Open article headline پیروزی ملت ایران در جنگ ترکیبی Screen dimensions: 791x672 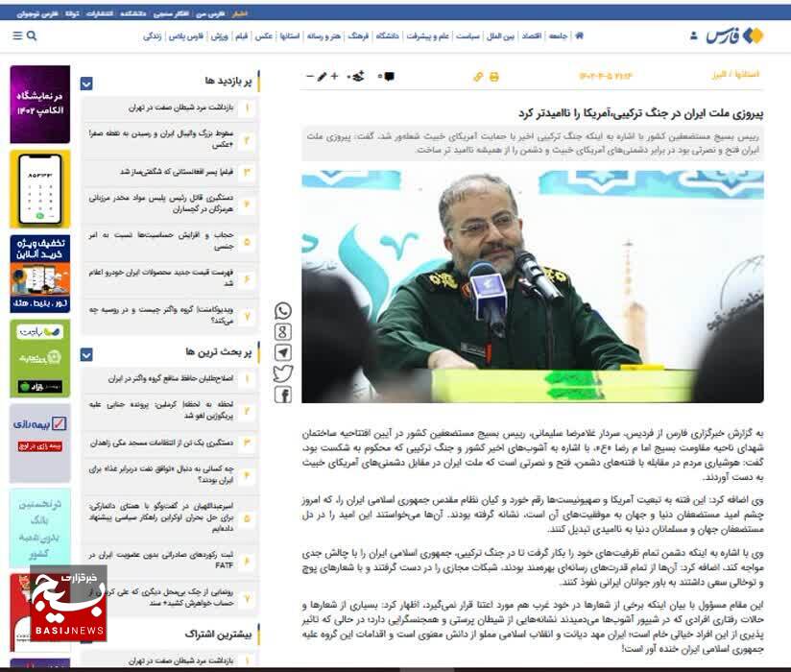pos(640,113)
